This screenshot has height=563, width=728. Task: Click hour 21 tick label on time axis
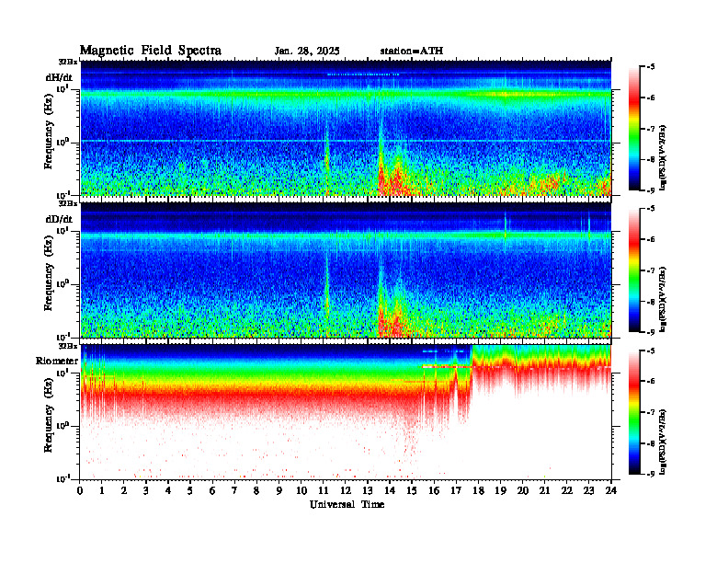coord(544,491)
